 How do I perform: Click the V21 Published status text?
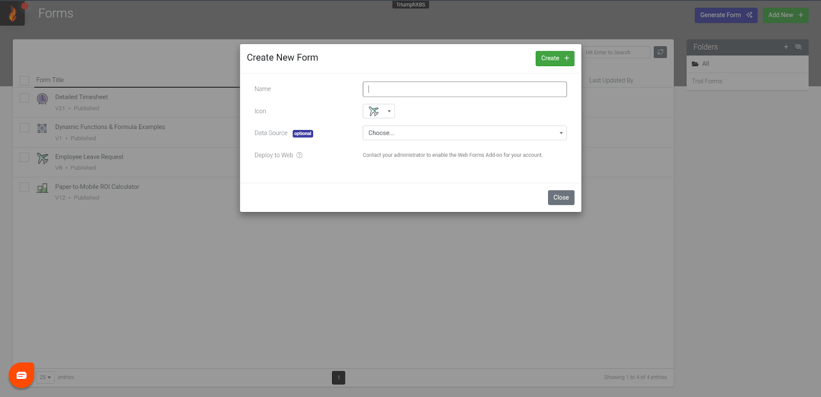77,108
